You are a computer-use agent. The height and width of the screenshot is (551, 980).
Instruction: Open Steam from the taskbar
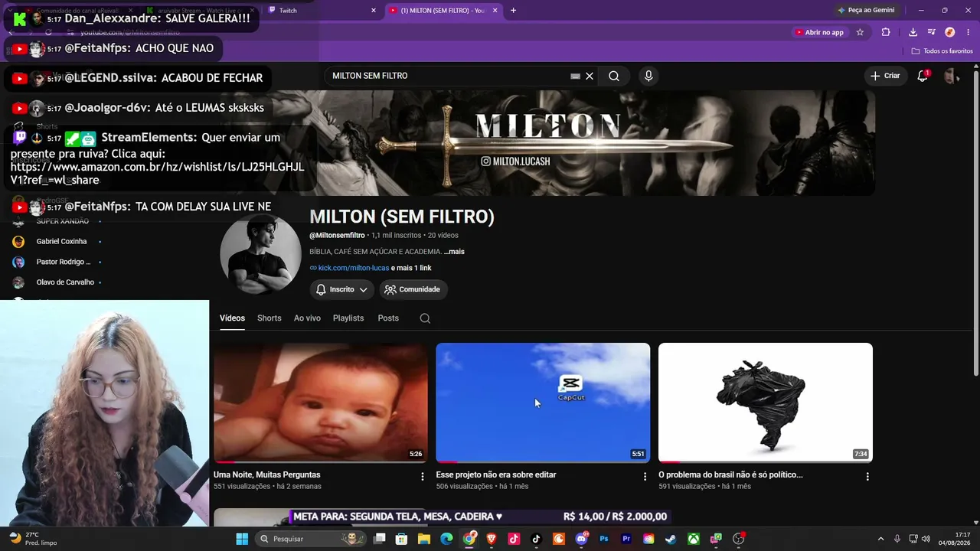coord(671,539)
